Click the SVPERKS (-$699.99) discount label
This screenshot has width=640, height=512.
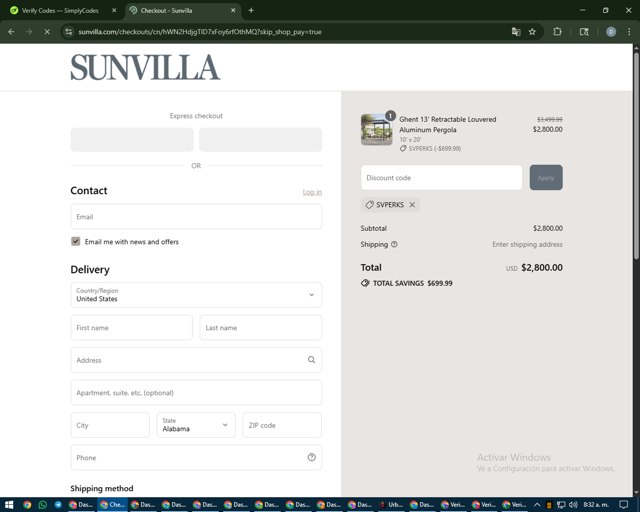pos(435,149)
